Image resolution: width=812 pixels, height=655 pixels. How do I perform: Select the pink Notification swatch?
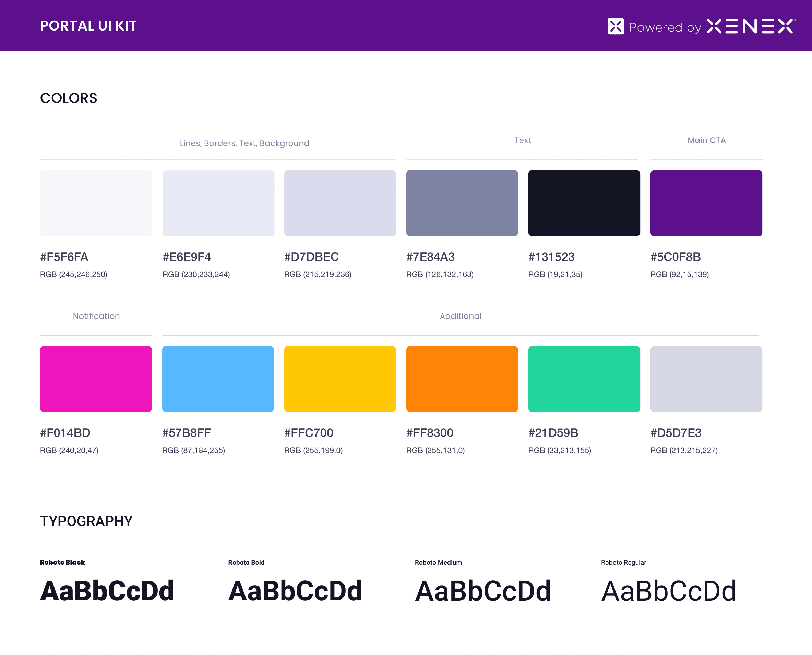pyautogui.click(x=96, y=379)
